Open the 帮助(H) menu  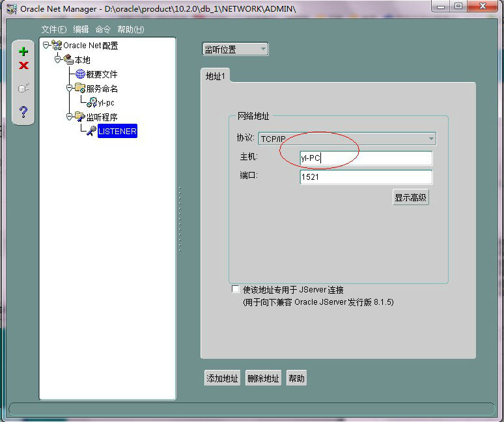click(131, 29)
